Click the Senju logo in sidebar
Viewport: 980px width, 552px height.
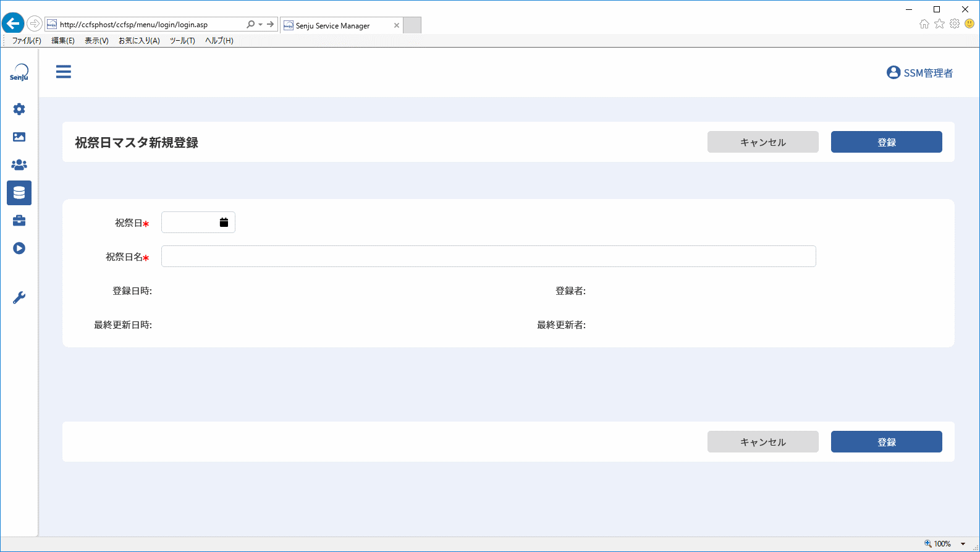point(19,72)
